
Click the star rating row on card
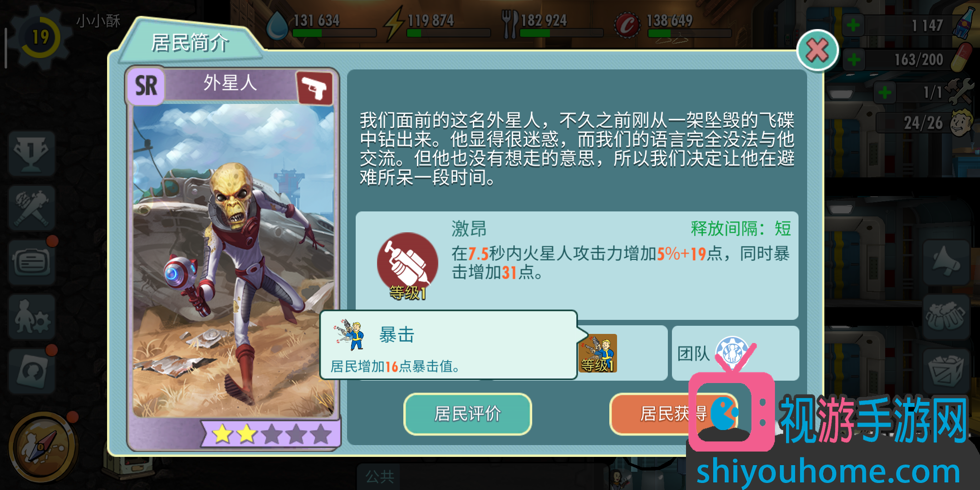pos(271,433)
